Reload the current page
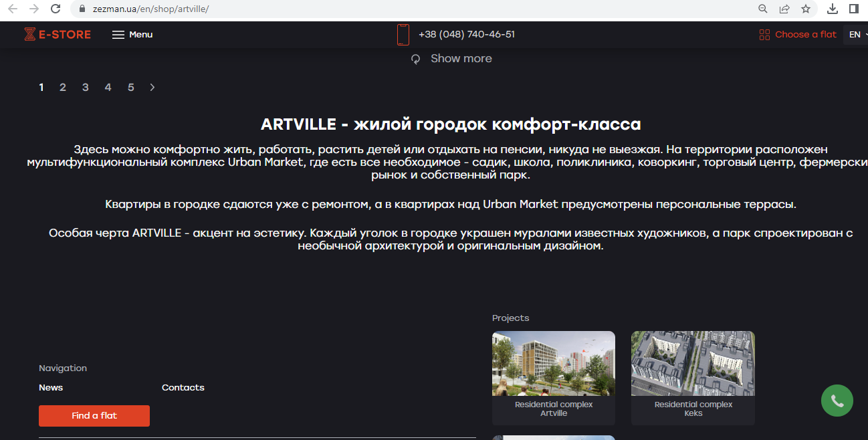868x440 pixels. coord(56,9)
